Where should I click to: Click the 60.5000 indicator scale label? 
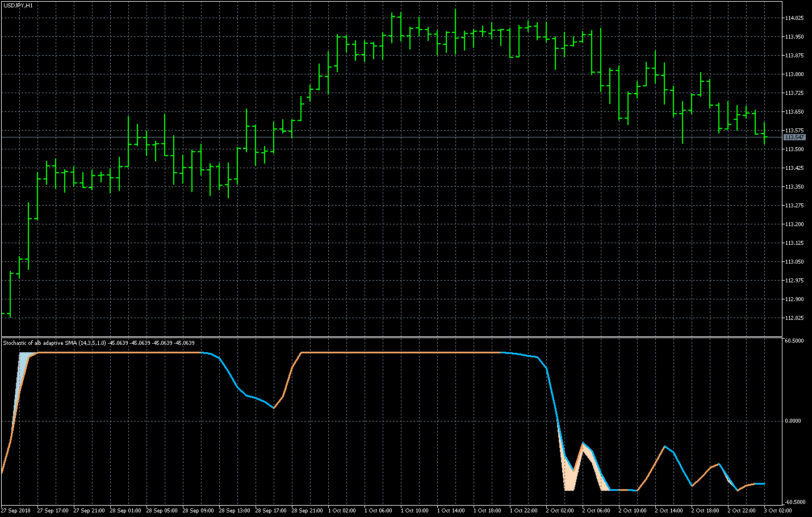tap(794, 341)
